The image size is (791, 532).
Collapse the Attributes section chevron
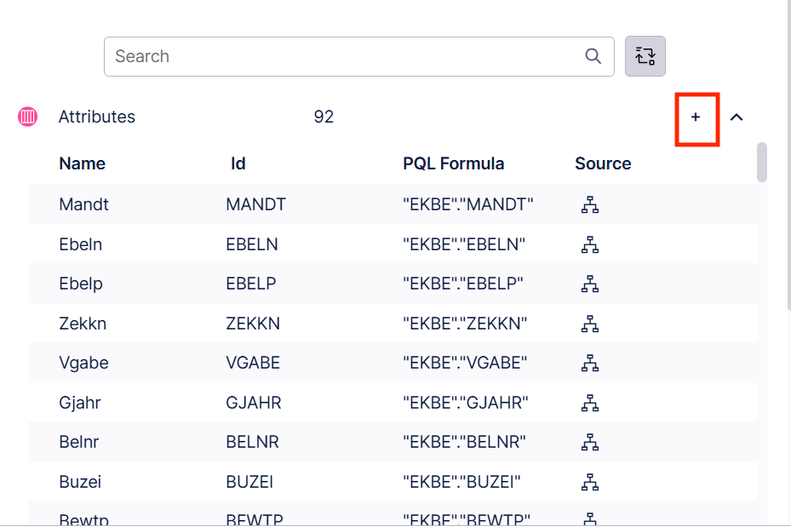pos(737,117)
